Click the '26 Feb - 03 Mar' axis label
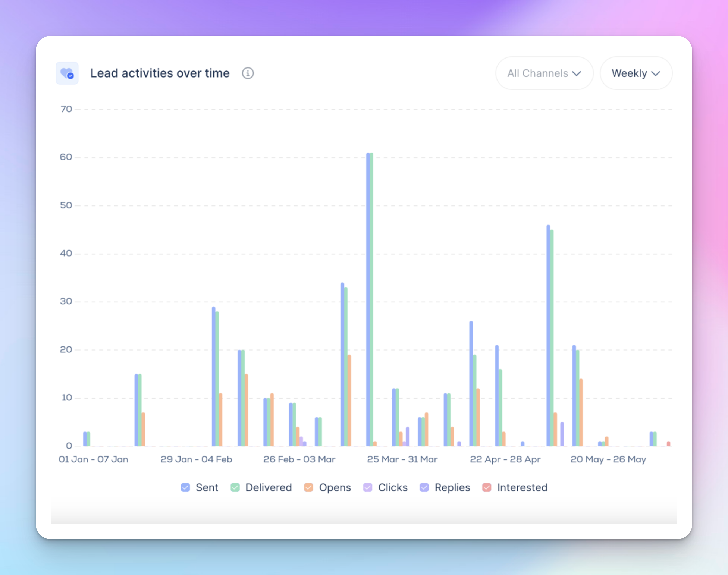Screen dimensions: 728x575 (x=299, y=459)
